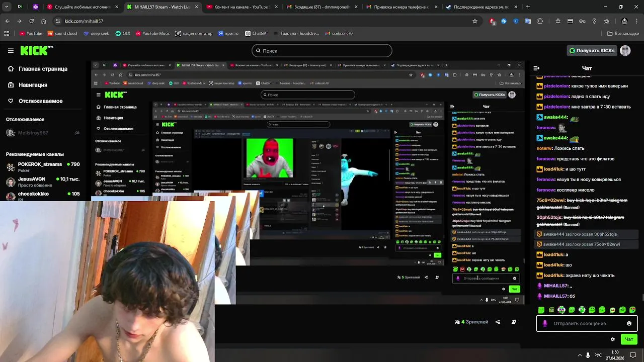Send message with green Чат button

(x=629, y=339)
